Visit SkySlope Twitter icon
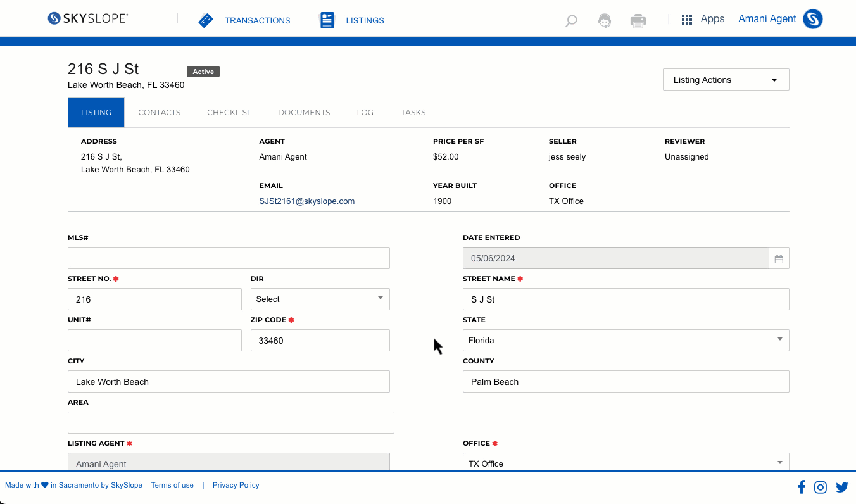The image size is (856, 504). 842,487
